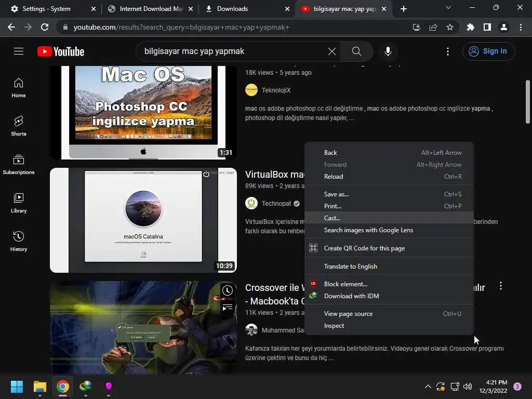
Task: Clear the search box with X icon
Action: (332, 51)
